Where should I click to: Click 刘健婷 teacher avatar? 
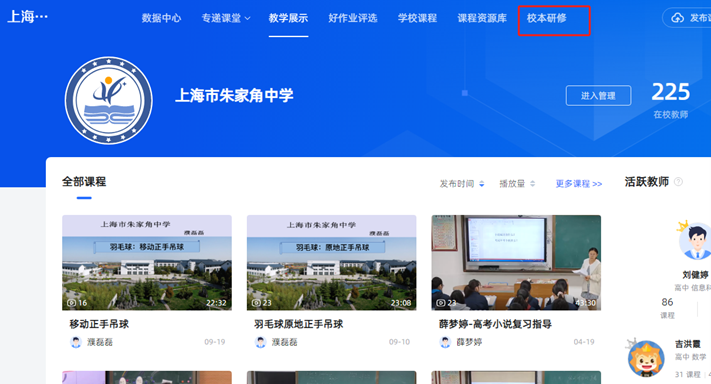click(695, 241)
